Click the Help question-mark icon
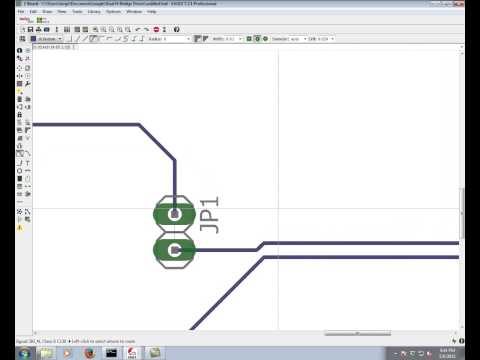This screenshot has width=480, height=360. (x=177, y=29)
